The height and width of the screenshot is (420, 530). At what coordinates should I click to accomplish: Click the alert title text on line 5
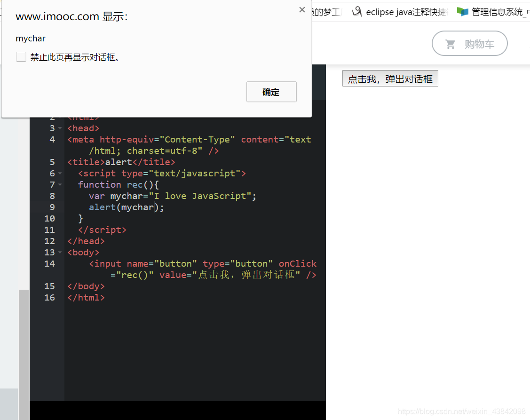tap(119, 162)
